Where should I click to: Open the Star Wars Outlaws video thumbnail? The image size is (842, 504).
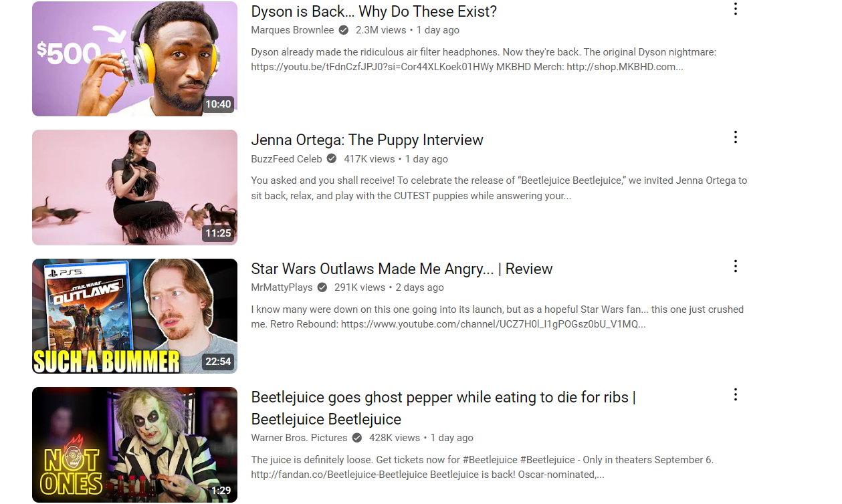[134, 316]
